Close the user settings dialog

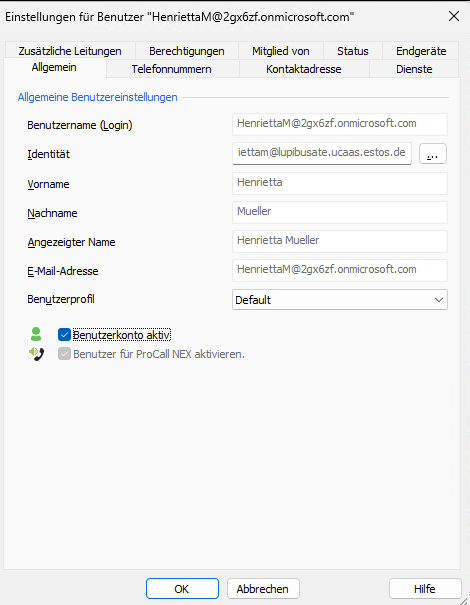pos(454,16)
